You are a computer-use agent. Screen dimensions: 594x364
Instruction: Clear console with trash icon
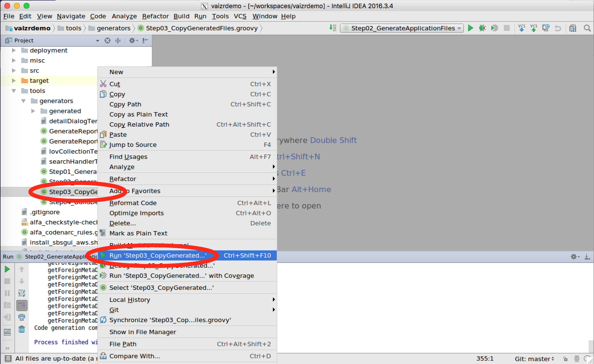pyautogui.click(x=22, y=329)
